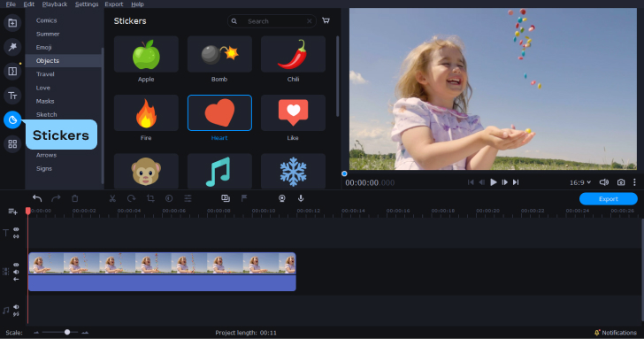Click the preview seek position handle
Screen dimensions: 644x339
click(x=344, y=173)
